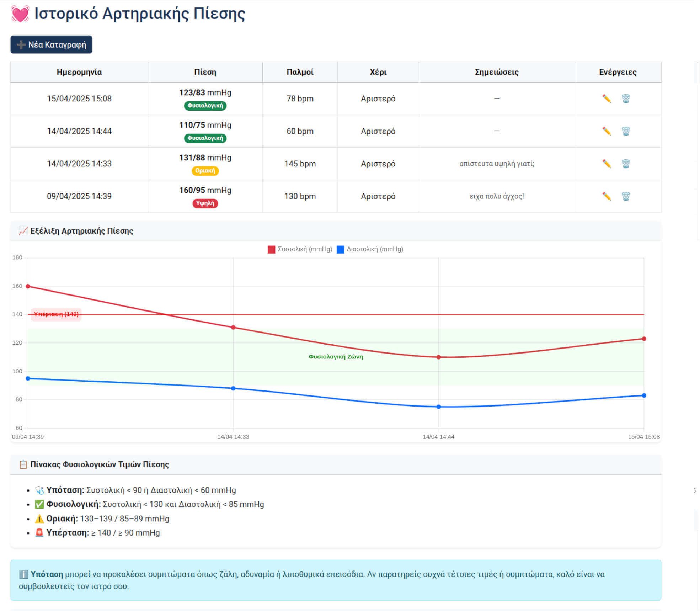The width and height of the screenshot is (700, 611).
Task: Click the red Συστολική legend swatch
Action: [x=271, y=249]
